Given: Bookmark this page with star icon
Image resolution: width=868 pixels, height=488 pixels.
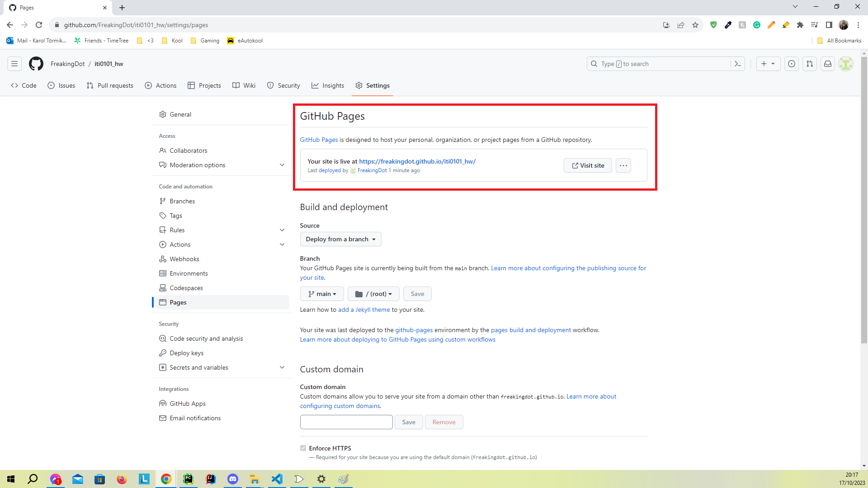Looking at the screenshot, I should click(x=695, y=25).
